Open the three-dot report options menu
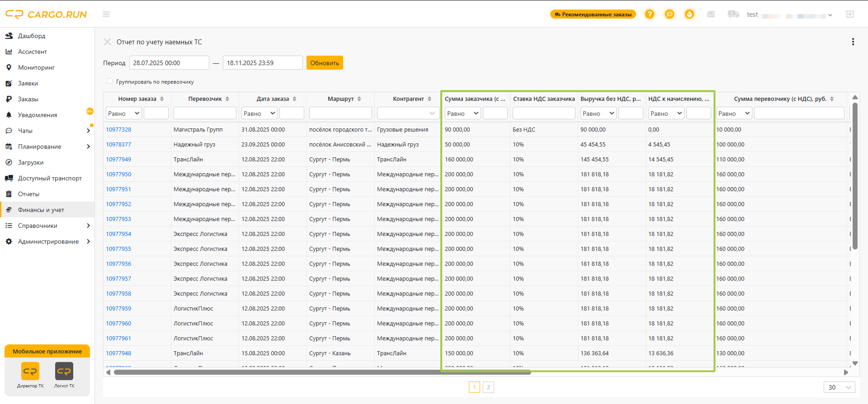The image size is (868, 404). point(853,42)
